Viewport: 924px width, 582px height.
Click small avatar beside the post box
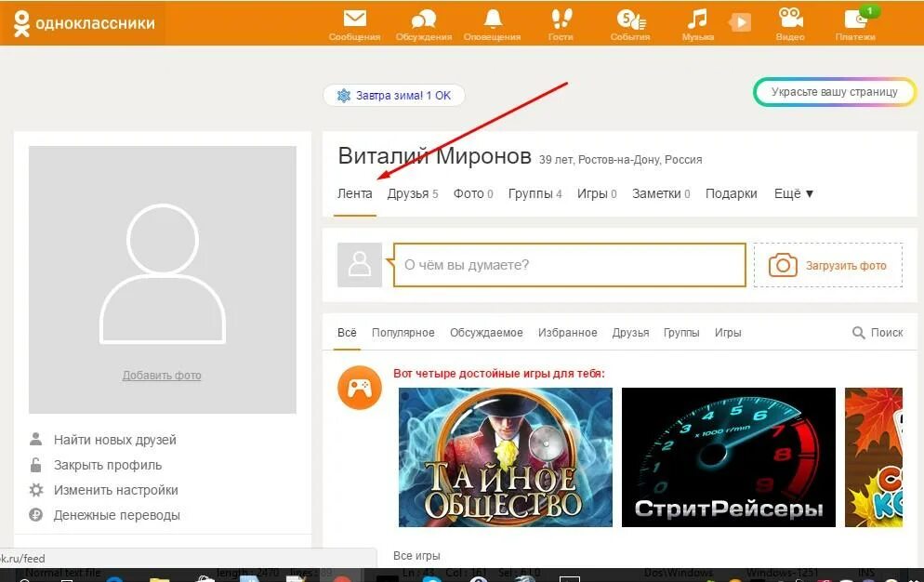[360, 265]
